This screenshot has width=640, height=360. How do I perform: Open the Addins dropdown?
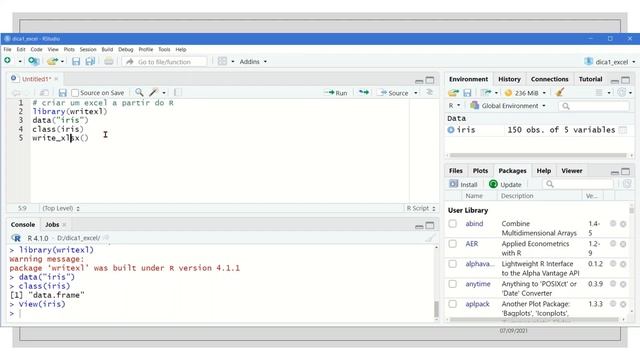pos(253,61)
